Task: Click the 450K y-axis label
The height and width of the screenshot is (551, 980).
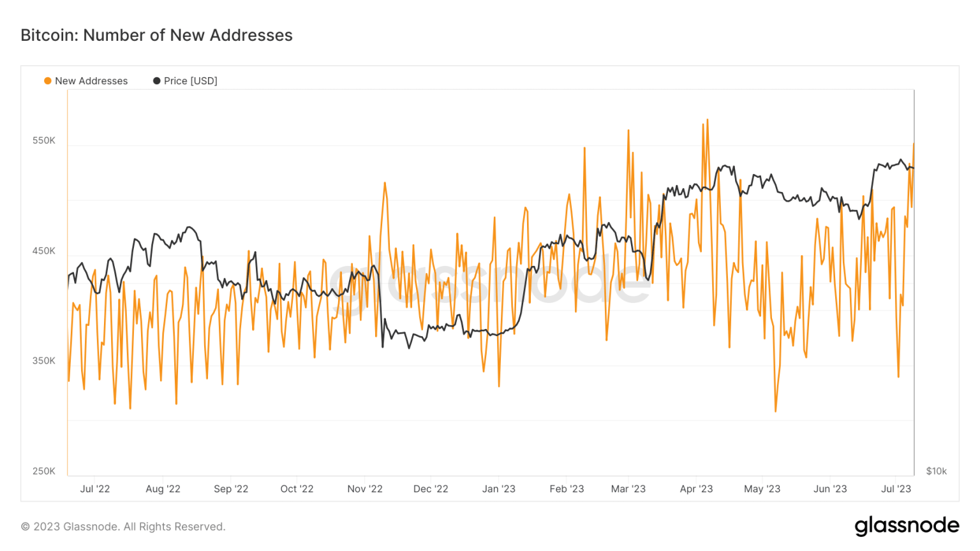Action: [44, 251]
